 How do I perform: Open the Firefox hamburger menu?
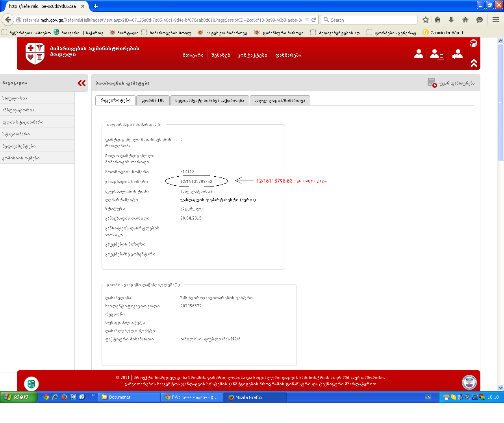(495, 20)
